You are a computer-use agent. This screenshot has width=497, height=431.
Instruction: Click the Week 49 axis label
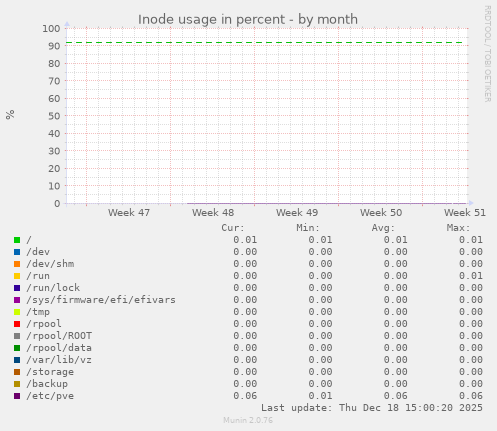297,213
